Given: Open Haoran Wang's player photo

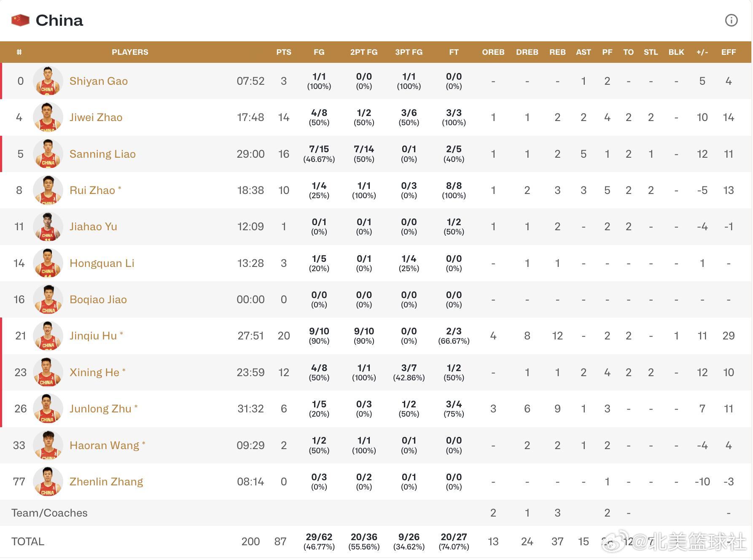Looking at the screenshot, I should 48,445.
